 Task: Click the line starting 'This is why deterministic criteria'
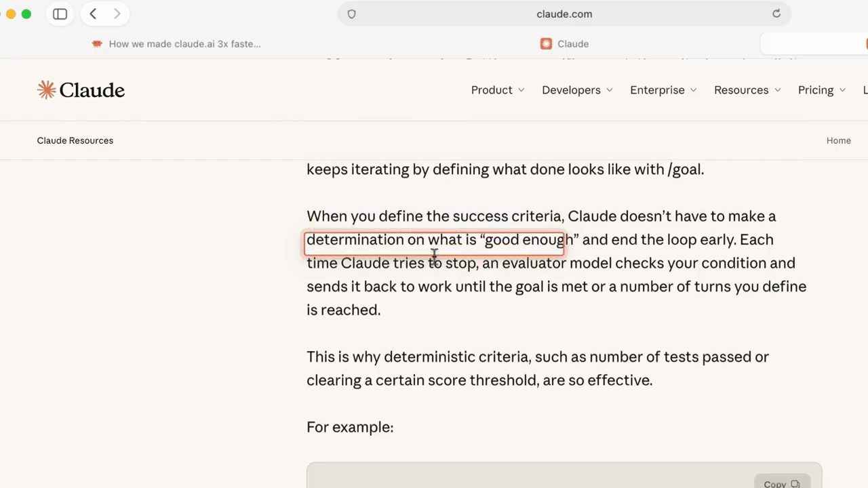[x=538, y=357]
